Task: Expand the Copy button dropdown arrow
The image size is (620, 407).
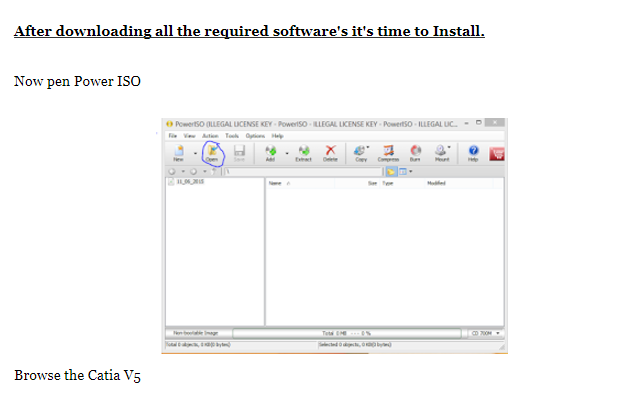Action: coord(368,148)
